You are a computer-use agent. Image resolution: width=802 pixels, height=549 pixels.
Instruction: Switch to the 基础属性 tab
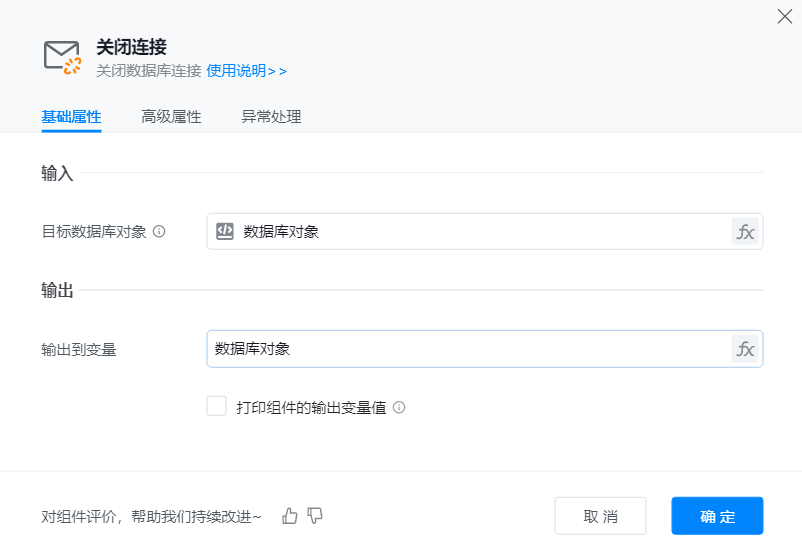pos(71,117)
